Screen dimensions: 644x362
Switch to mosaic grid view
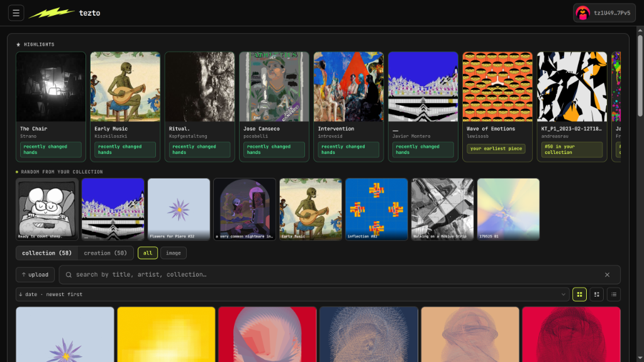coord(597,294)
